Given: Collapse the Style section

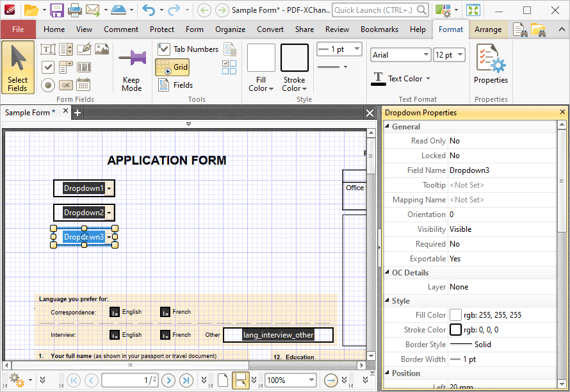Looking at the screenshot, I should pos(387,300).
